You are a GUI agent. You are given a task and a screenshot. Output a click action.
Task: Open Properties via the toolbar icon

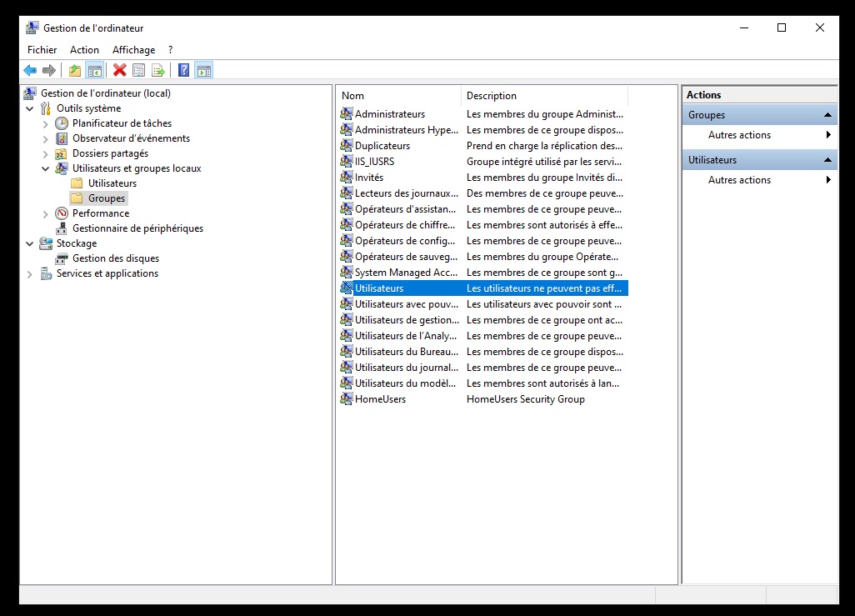coord(139,71)
